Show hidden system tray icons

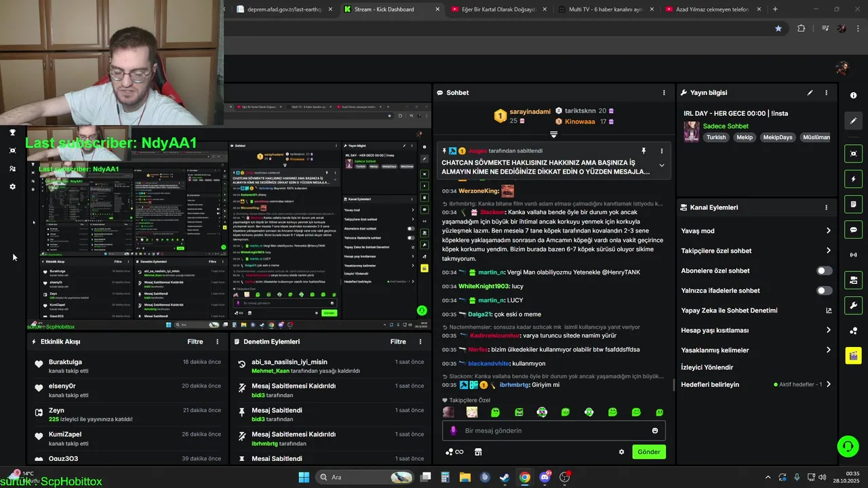(x=768, y=477)
